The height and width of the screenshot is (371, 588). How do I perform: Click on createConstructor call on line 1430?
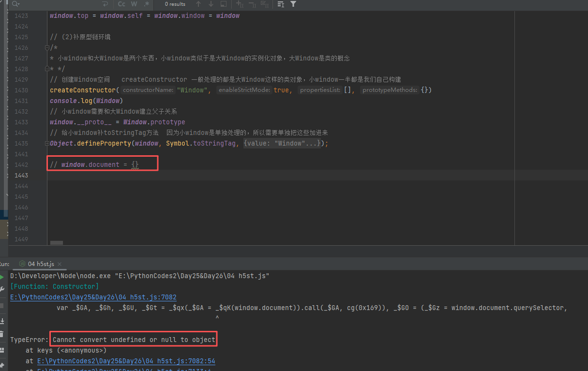tap(82, 90)
